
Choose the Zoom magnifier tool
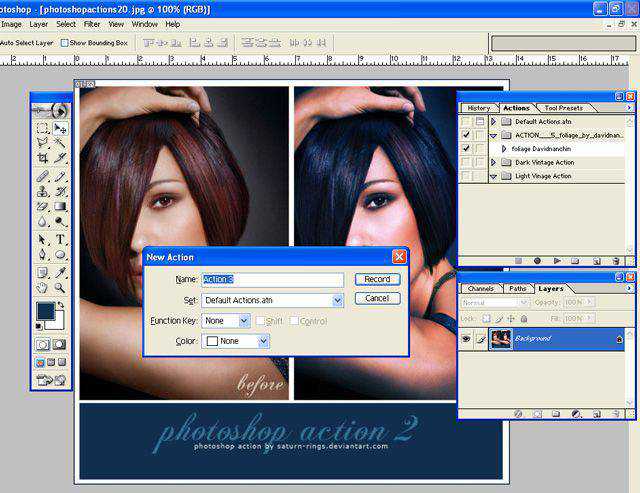(60, 288)
